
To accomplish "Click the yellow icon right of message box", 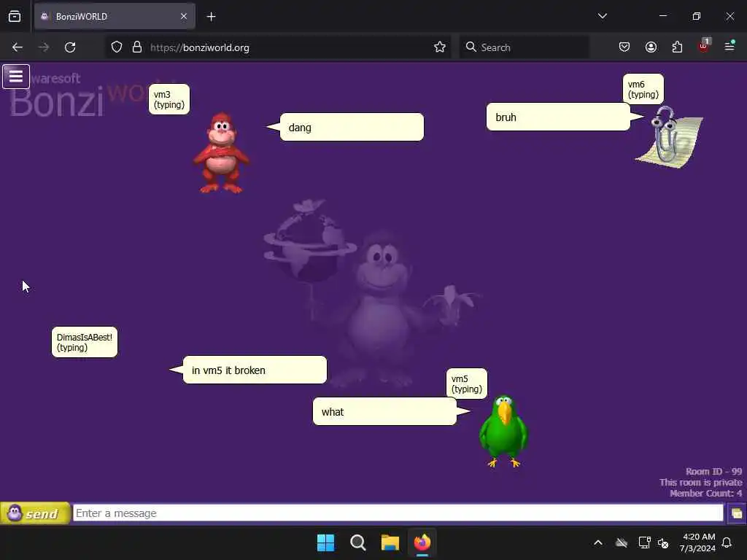I will [737, 513].
